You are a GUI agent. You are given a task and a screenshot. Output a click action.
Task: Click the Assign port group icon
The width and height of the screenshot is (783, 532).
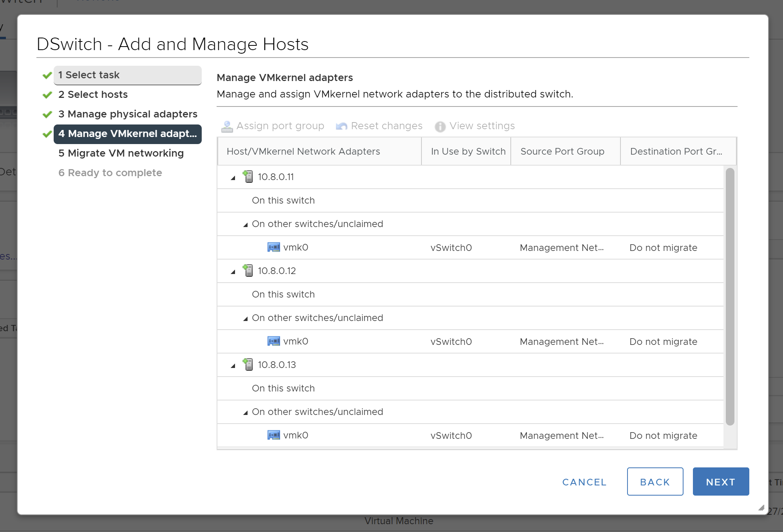pyautogui.click(x=227, y=126)
